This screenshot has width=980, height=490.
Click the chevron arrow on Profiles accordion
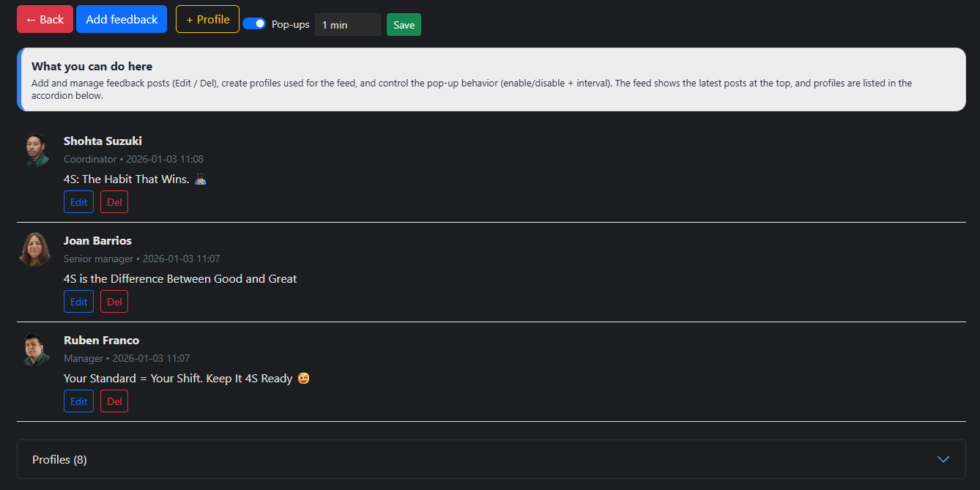pos(943,459)
